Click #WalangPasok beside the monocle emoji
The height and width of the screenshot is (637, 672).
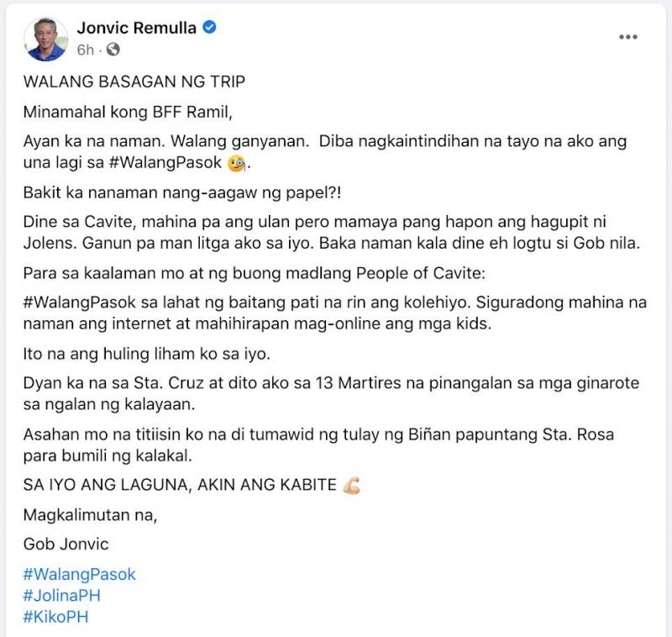tap(165, 163)
